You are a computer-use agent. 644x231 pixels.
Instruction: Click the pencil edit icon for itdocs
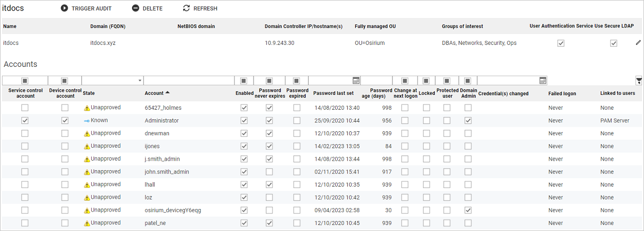tap(638, 43)
